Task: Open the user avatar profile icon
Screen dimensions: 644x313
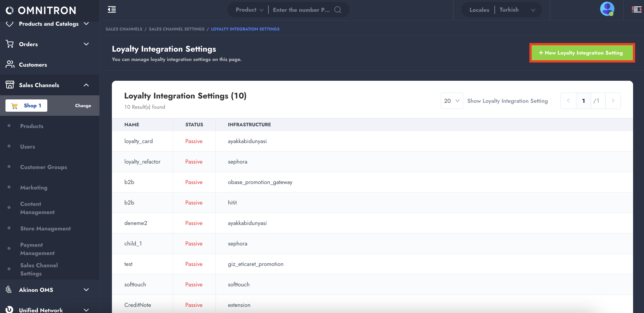Action: tap(607, 9)
